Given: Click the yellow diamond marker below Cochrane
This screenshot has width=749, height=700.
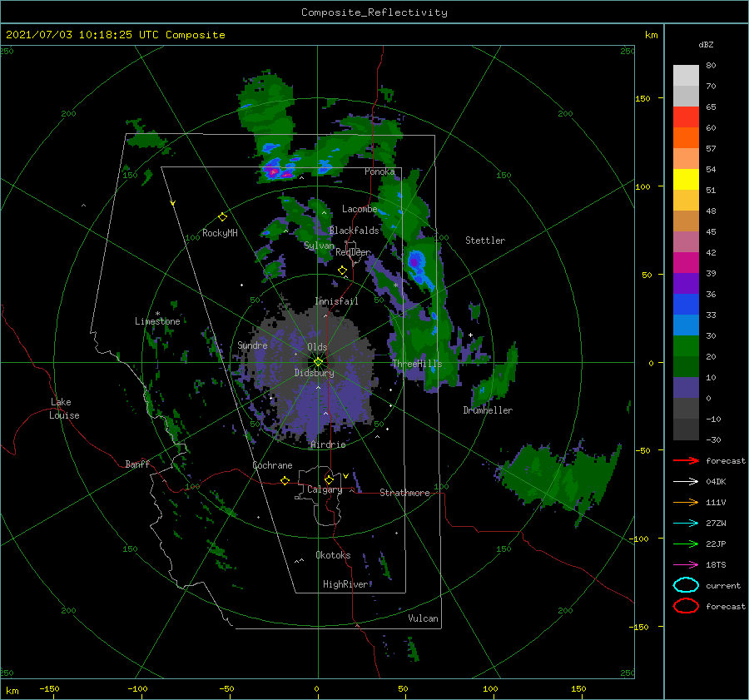Looking at the screenshot, I should point(285,480).
